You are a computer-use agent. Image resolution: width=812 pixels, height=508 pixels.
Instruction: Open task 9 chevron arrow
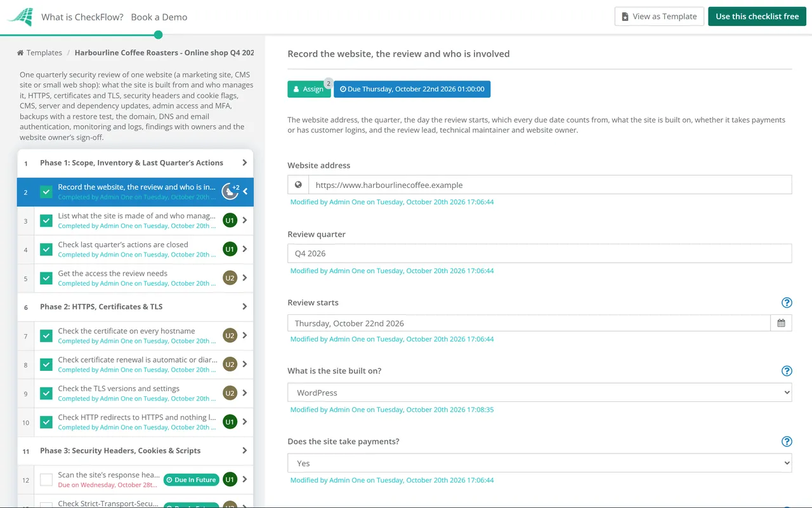click(245, 393)
